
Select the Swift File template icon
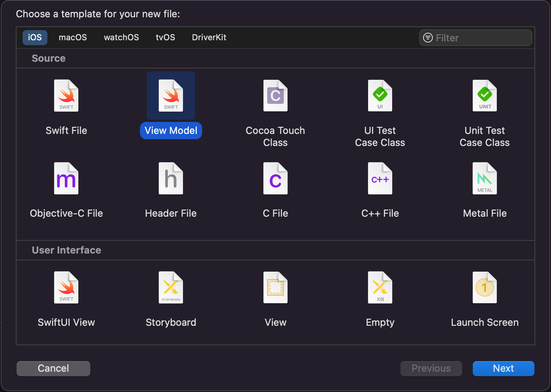tap(66, 96)
